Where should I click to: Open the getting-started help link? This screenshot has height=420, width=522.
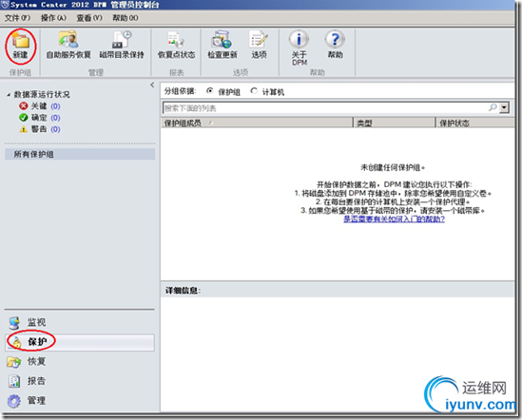(394, 220)
